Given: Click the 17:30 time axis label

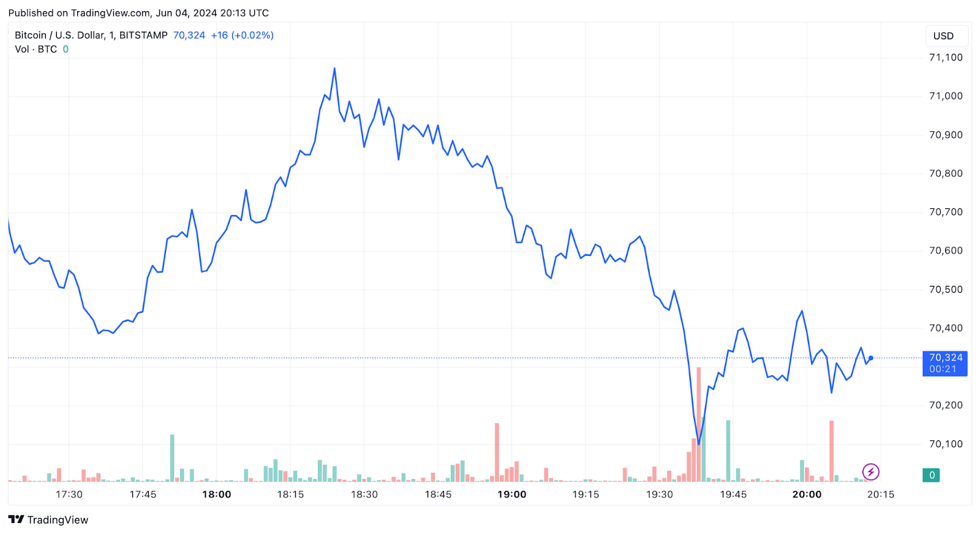Looking at the screenshot, I should pyautogui.click(x=69, y=494).
